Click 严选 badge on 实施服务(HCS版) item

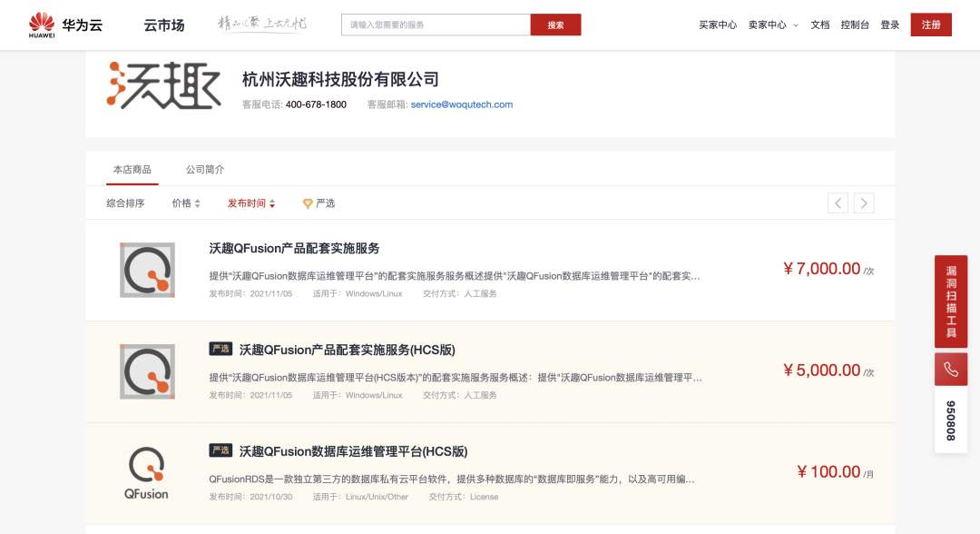(x=220, y=349)
